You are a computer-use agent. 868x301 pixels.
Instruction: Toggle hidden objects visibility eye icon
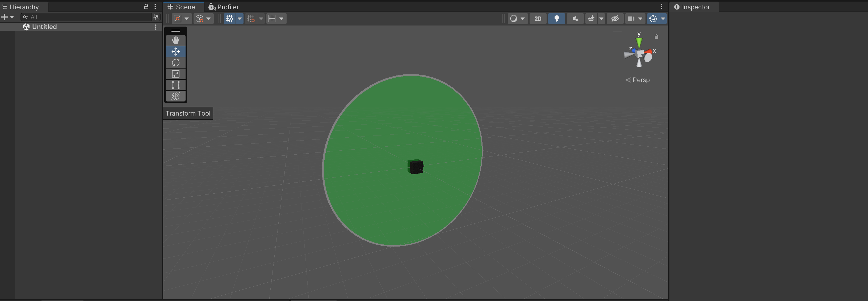tap(615, 19)
